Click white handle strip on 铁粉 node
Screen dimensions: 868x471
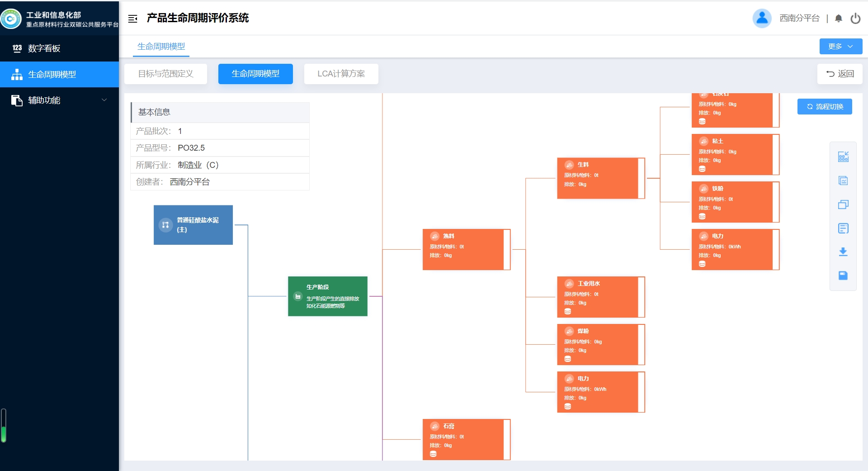[x=776, y=202]
